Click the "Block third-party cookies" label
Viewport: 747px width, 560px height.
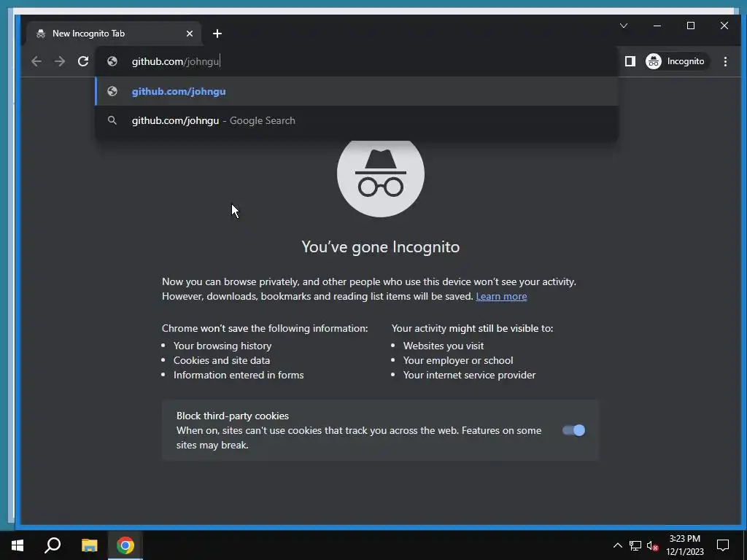tap(233, 416)
